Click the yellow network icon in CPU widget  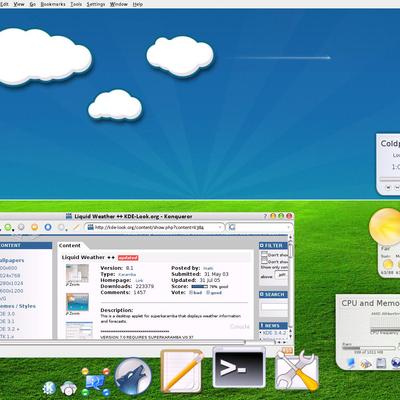click(366, 363)
